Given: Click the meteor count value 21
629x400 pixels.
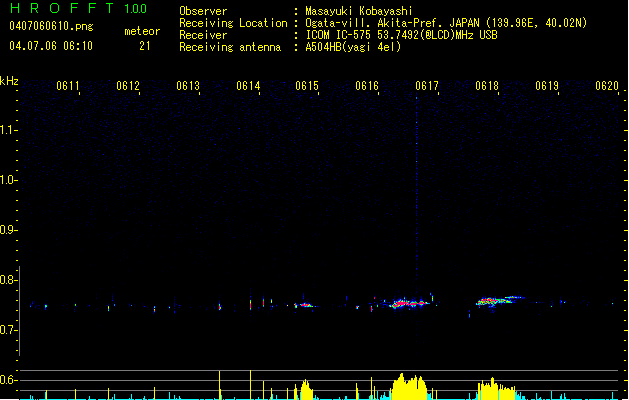Looking at the screenshot, I should pyautogui.click(x=145, y=46).
